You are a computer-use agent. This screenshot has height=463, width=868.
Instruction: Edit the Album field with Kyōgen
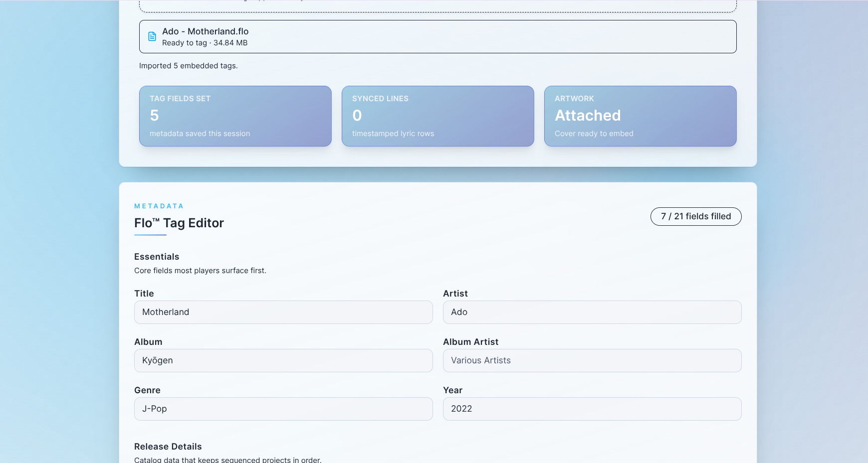tap(283, 360)
